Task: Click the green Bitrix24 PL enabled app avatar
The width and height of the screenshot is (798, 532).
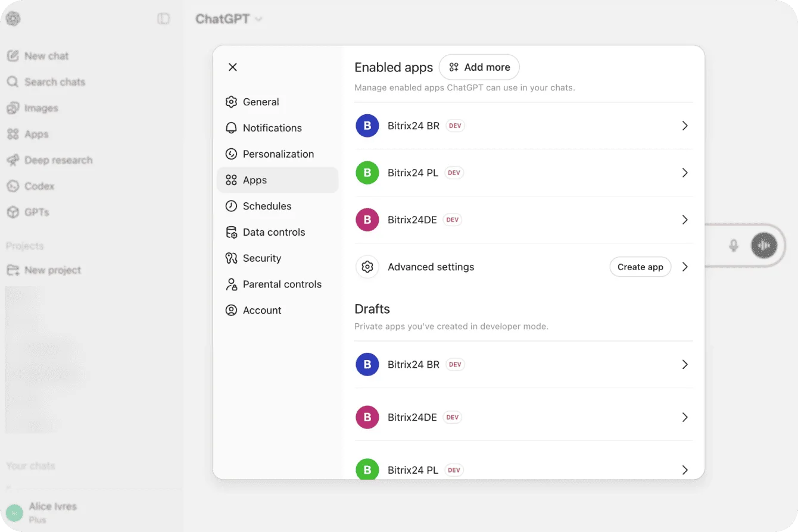Action: (367, 173)
